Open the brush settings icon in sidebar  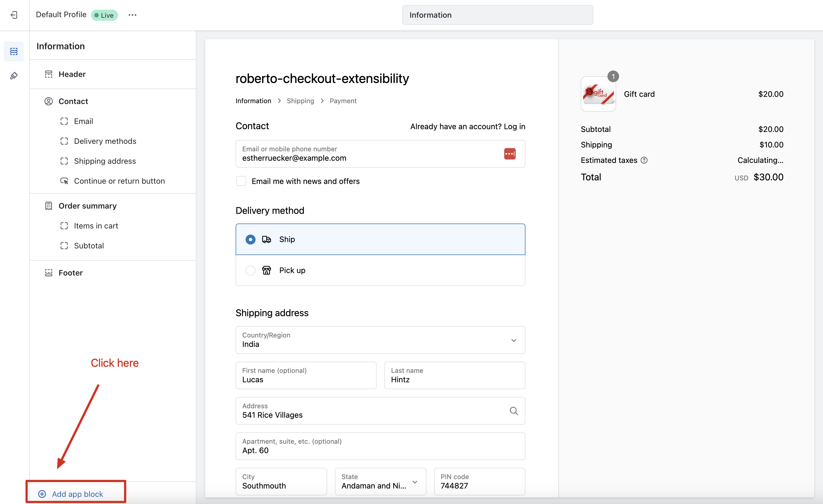[14, 76]
